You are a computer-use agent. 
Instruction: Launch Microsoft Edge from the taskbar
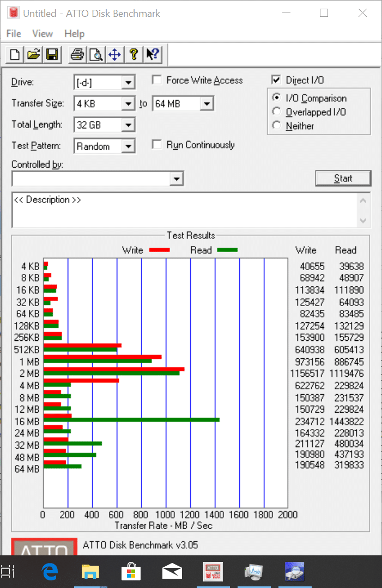[x=50, y=572]
